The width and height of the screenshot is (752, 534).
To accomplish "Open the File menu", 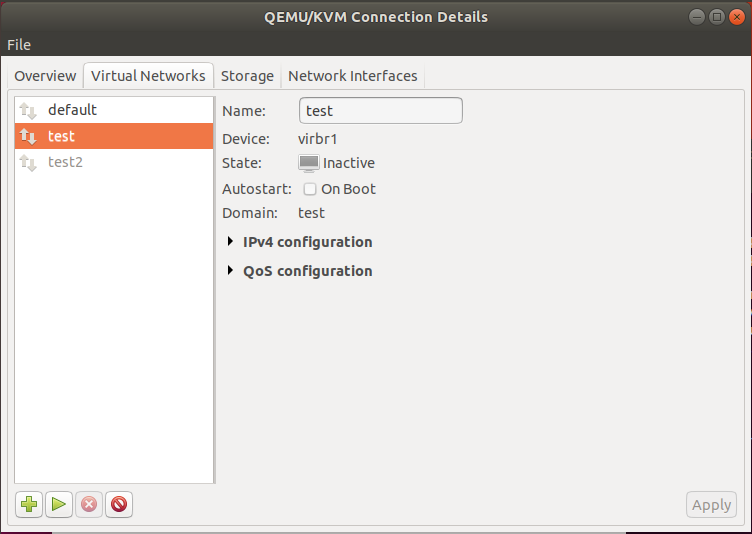I will 19,45.
